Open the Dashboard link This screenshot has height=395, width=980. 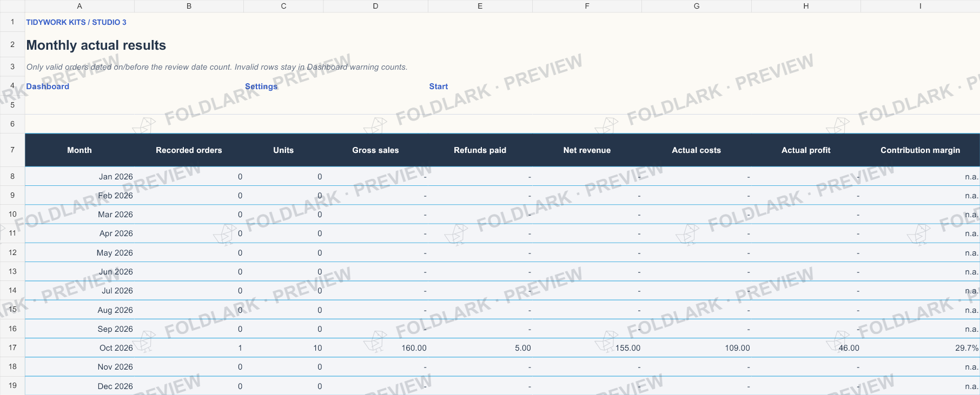(x=48, y=86)
